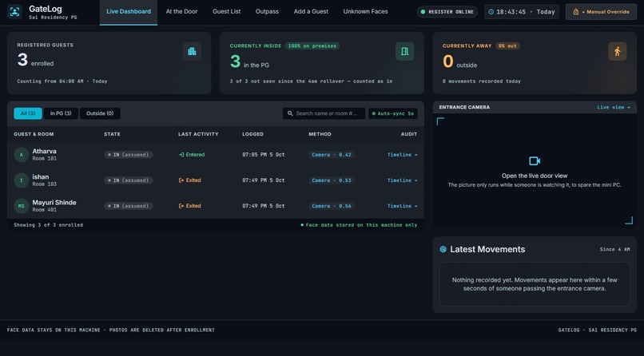Viewport: 644px width, 356px height.
Task: Open the Live view link
Action: [613, 108]
